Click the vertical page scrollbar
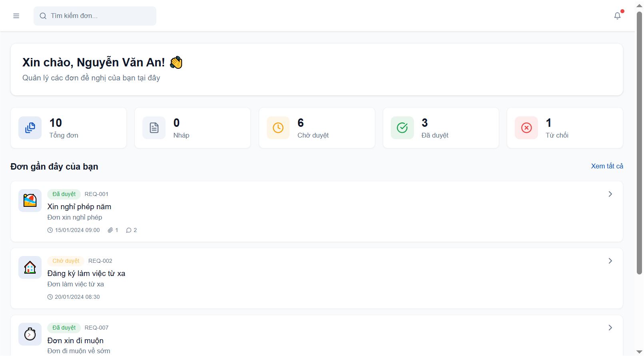The height and width of the screenshot is (356, 644). [x=639, y=144]
